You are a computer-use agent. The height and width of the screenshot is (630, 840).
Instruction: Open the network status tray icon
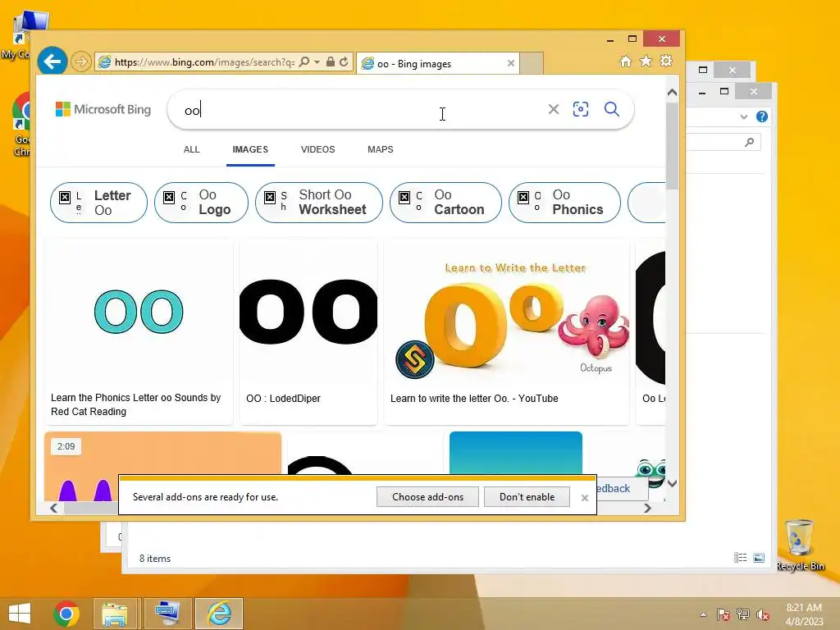point(743,614)
